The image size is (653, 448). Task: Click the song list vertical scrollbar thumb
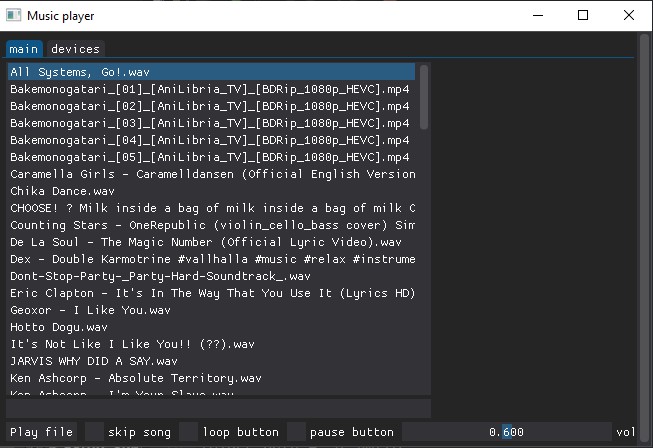tap(424, 97)
